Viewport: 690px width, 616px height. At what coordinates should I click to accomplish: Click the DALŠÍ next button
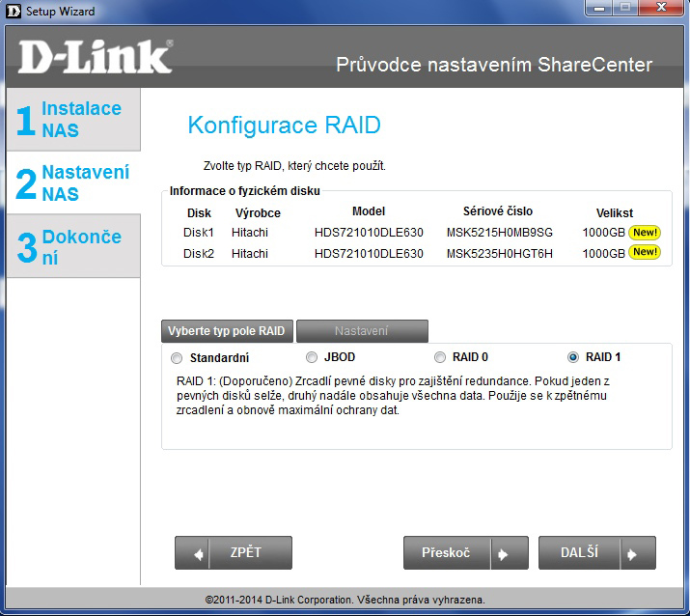coord(597,552)
